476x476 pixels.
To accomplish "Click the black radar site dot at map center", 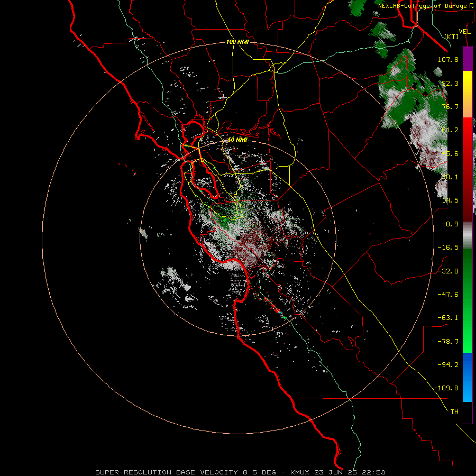I will (239, 238).
